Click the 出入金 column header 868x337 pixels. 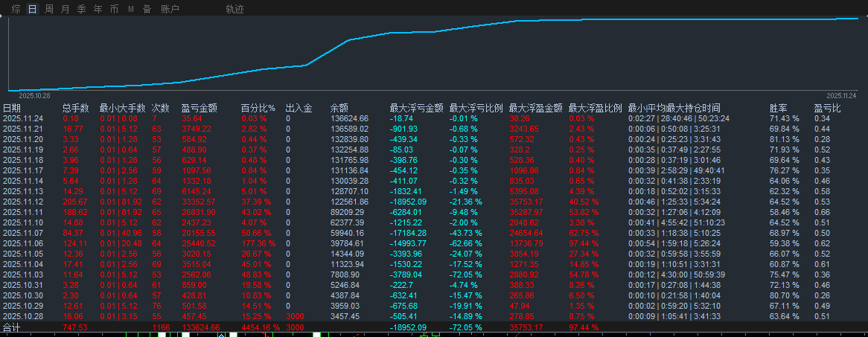tap(299, 109)
